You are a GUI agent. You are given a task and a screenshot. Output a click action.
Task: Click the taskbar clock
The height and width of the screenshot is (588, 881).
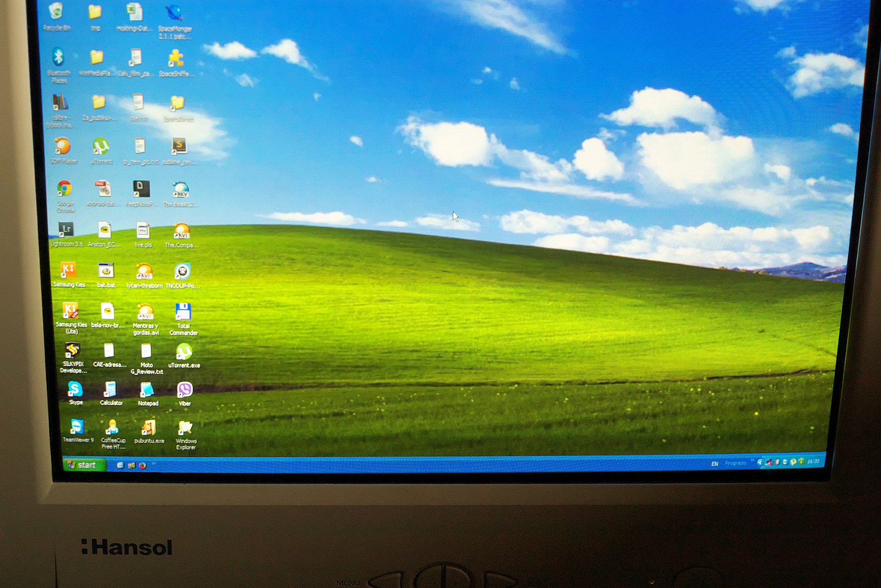coord(813,461)
